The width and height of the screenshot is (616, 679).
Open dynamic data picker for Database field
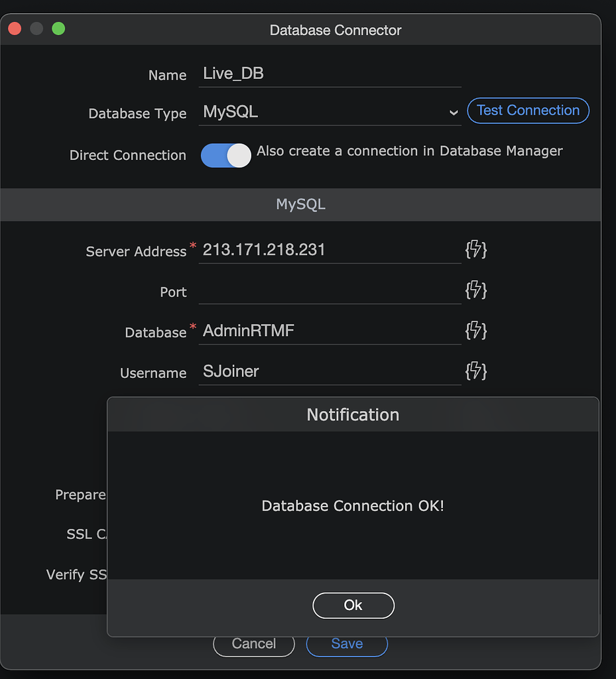475,330
